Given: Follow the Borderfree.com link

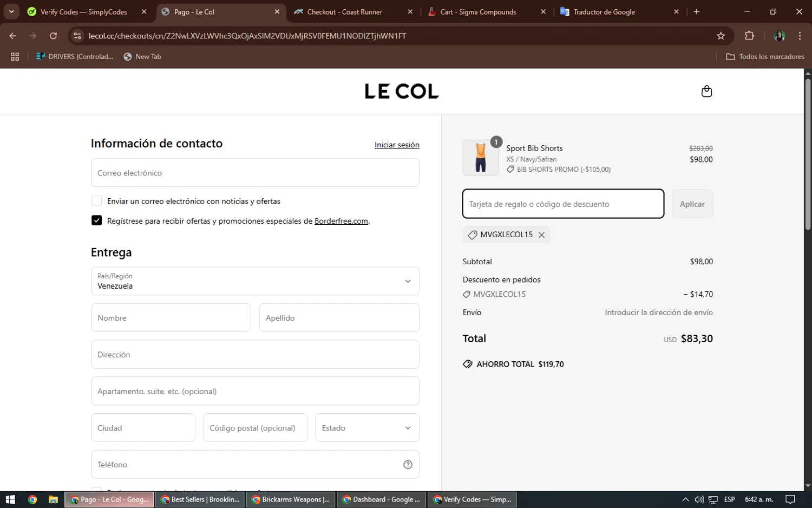Looking at the screenshot, I should (x=341, y=221).
